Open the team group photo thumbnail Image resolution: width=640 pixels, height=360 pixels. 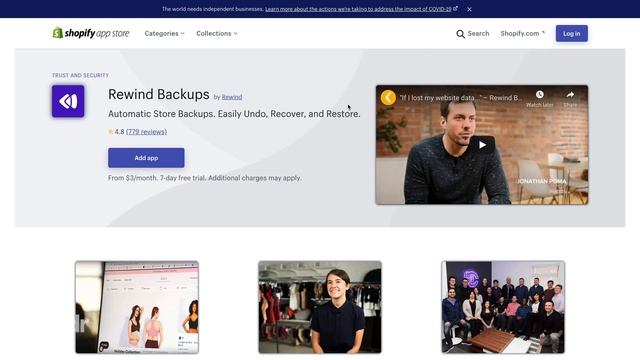pos(503,307)
